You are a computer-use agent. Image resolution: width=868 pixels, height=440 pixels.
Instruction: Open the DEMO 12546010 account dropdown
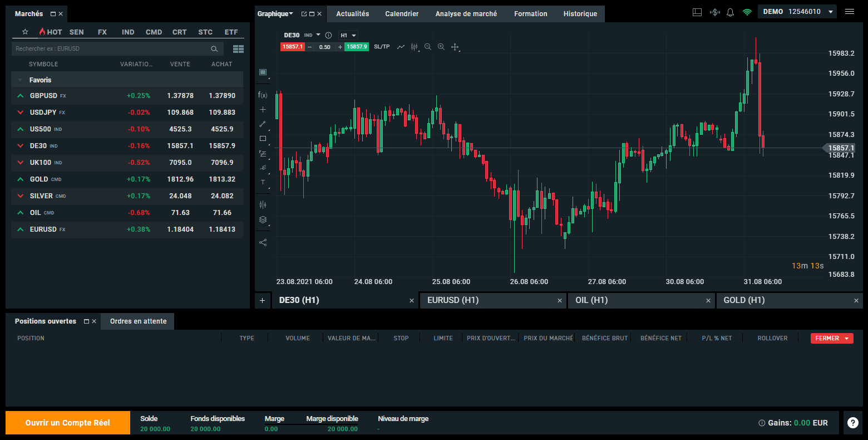point(797,12)
